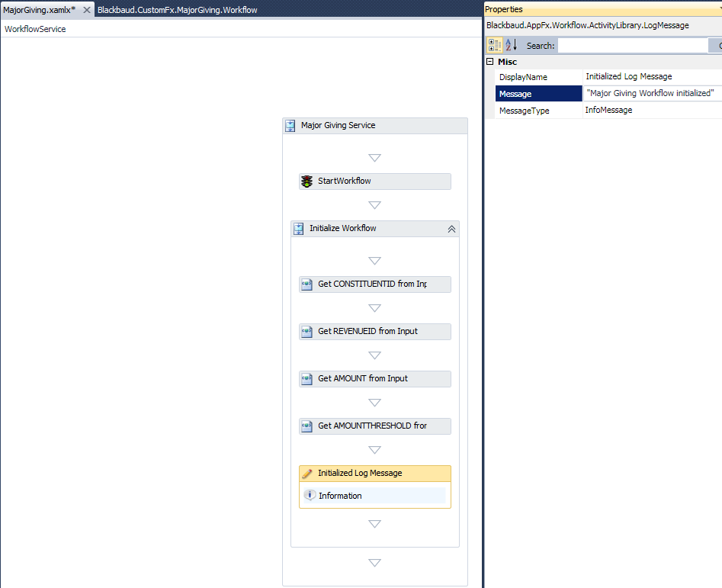722x588 pixels.
Task: Click the Get REVENUEID activity icon
Action: pos(306,332)
